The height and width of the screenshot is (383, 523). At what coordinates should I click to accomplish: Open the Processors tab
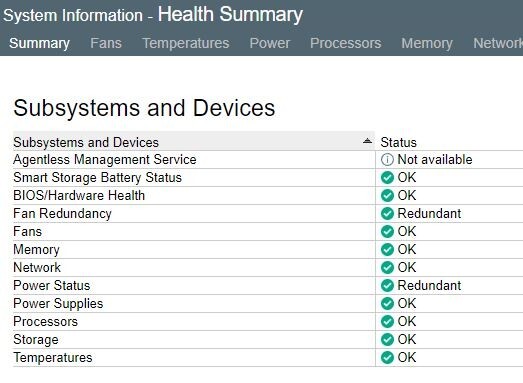pos(346,43)
